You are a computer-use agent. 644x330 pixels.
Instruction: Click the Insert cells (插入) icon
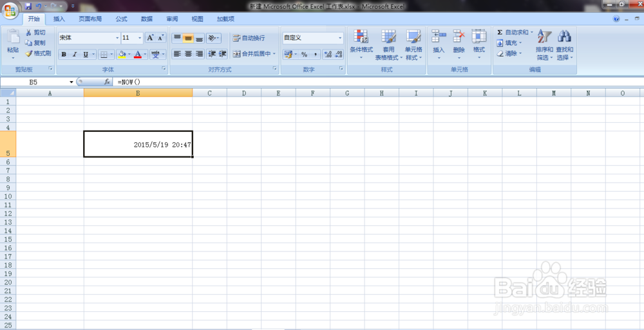point(439,37)
